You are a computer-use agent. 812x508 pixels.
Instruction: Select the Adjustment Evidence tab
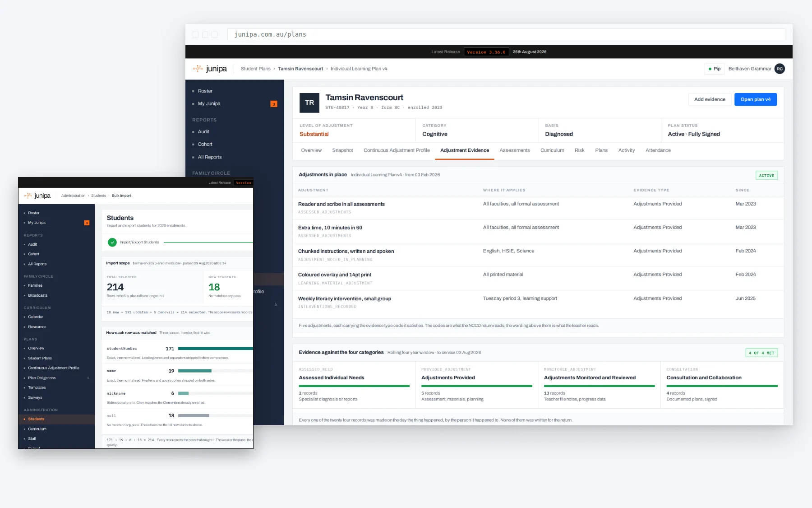465,150
